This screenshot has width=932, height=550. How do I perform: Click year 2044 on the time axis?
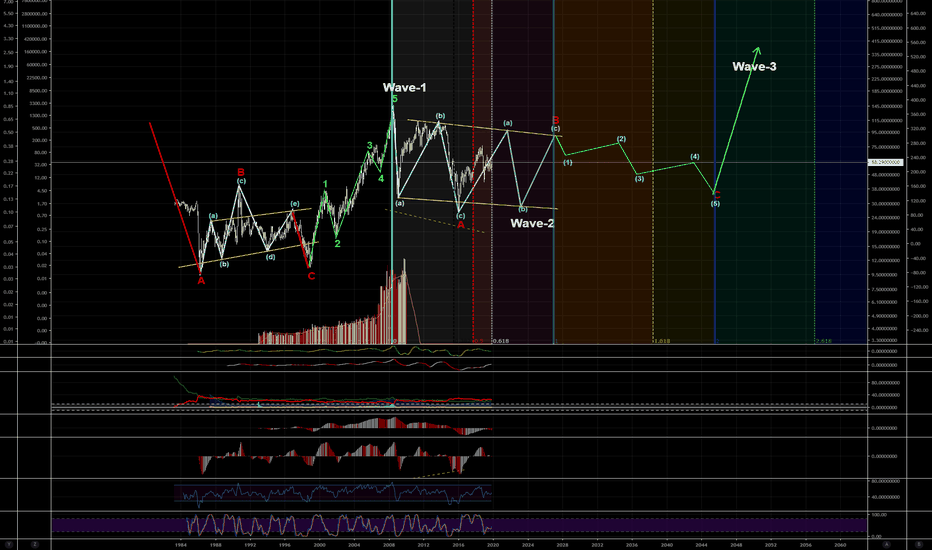coord(701,544)
